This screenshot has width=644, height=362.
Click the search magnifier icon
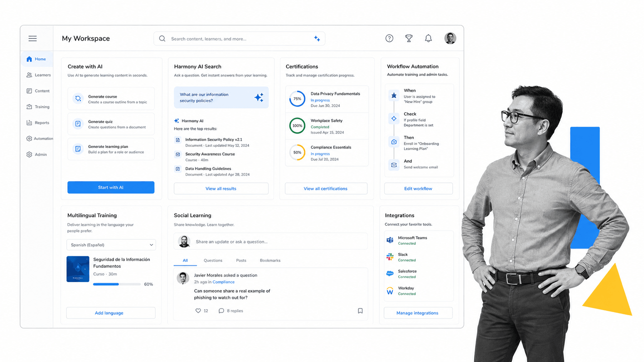pos(162,38)
